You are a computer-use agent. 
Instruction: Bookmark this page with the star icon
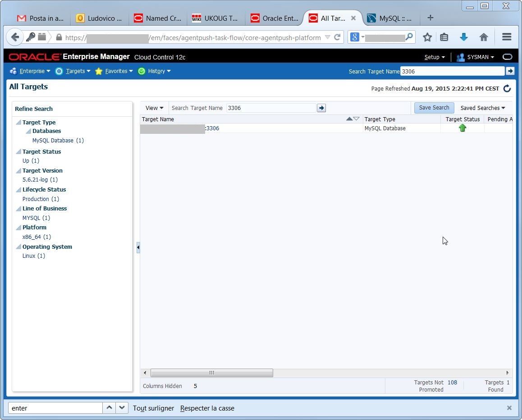pos(427,37)
